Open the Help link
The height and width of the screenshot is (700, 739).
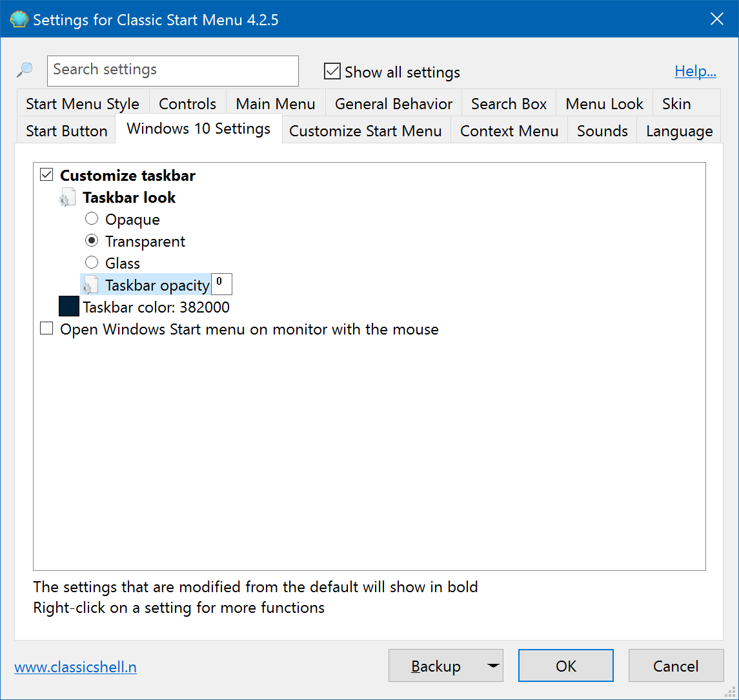[x=695, y=71]
